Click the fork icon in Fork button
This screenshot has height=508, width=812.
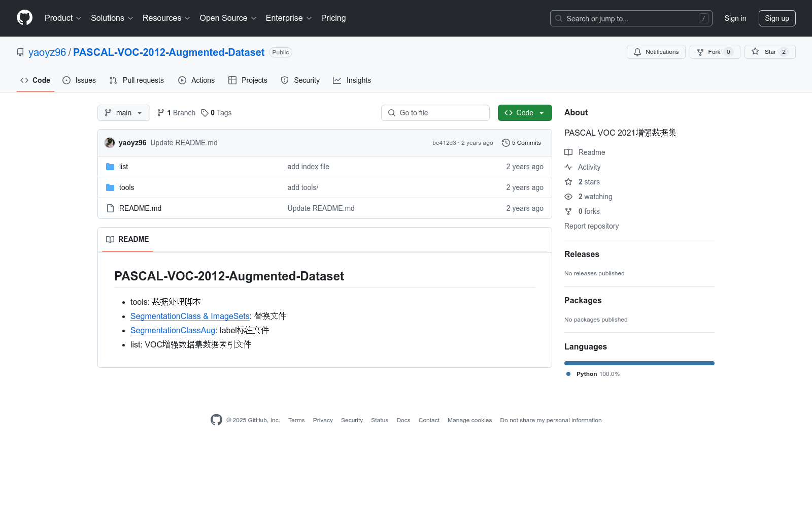point(700,52)
